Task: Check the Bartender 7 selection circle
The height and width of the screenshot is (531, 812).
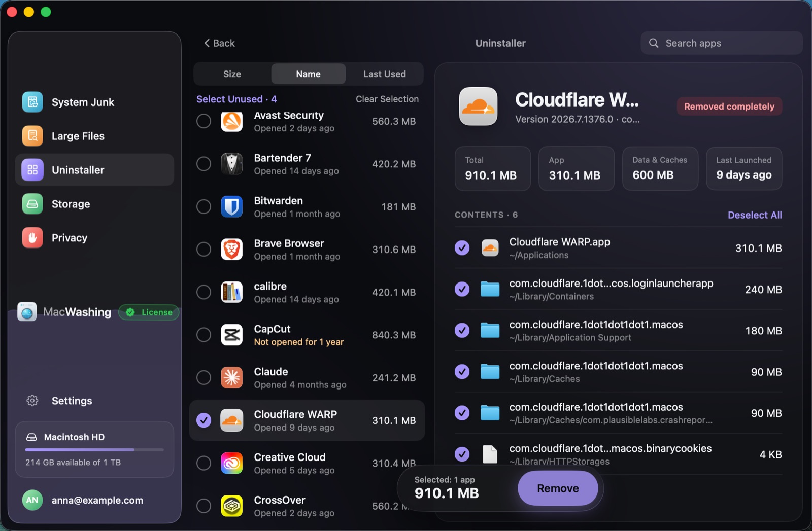Action: [204, 164]
